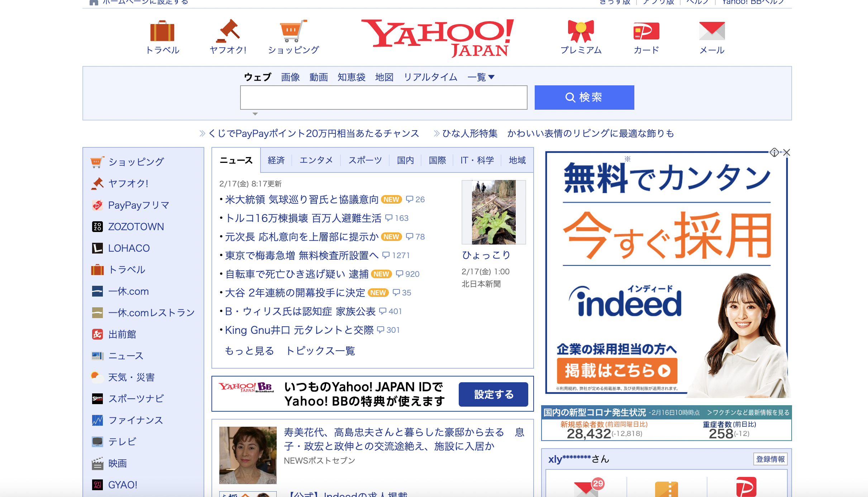Switch to the スポーツ news tab
868x497 pixels.
[365, 160]
